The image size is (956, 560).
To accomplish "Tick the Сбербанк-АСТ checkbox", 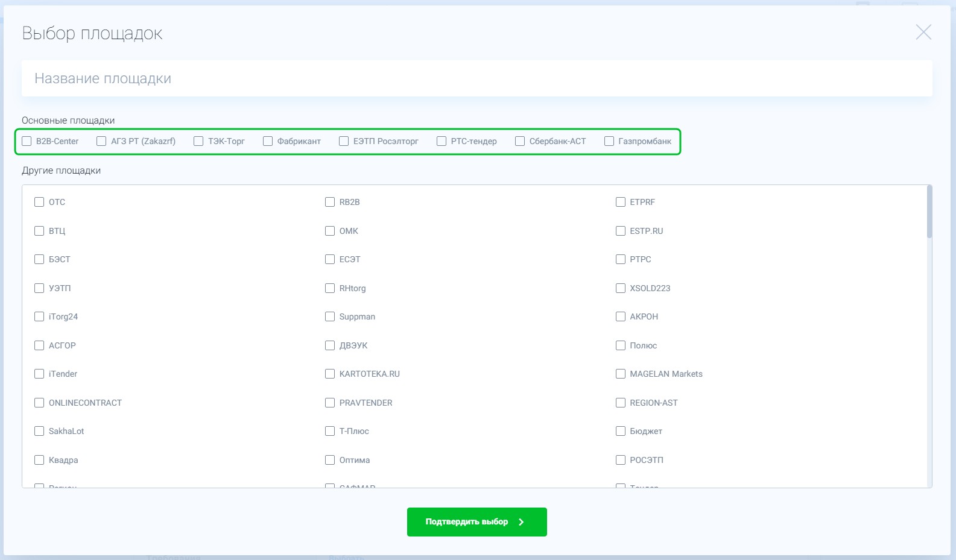I will [520, 141].
